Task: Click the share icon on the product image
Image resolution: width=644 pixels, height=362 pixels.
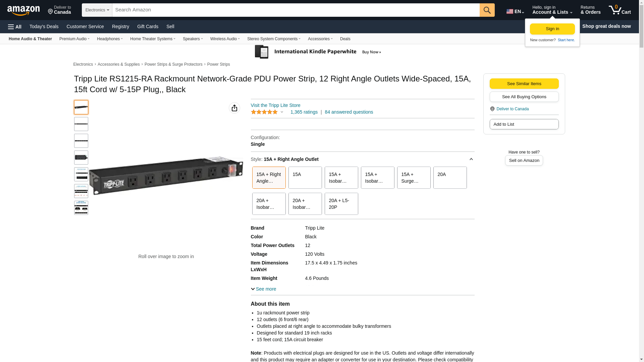Action: click(234, 108)
